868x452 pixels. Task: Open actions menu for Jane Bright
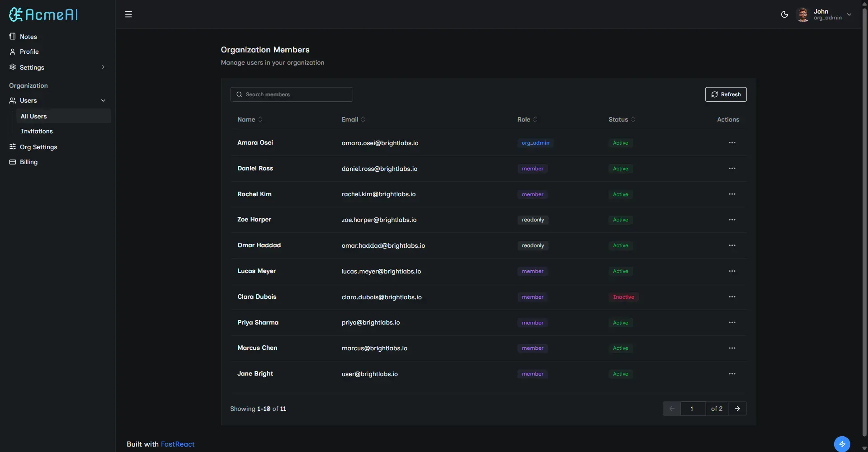732,374
